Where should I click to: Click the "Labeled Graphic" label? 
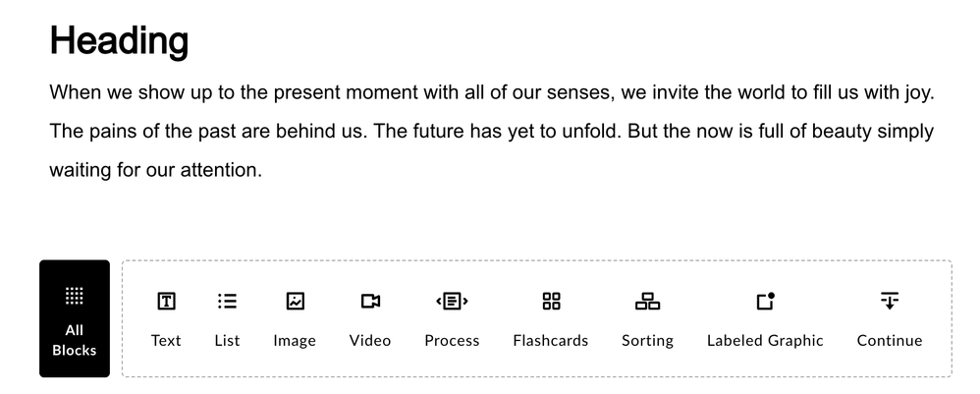coord(765,341)
